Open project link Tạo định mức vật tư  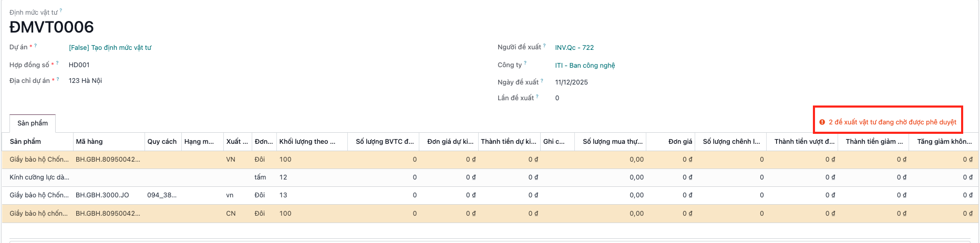pos(110,48)
